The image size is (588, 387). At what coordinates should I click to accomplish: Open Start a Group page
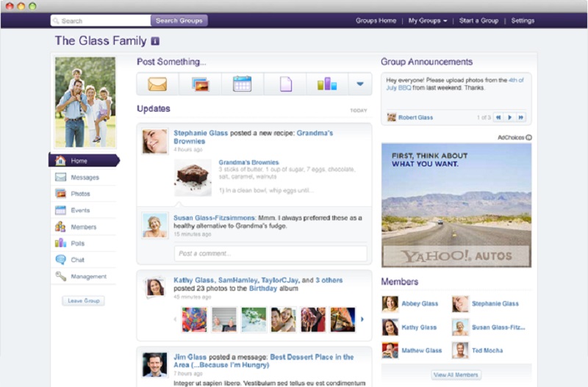click(479, 21)
